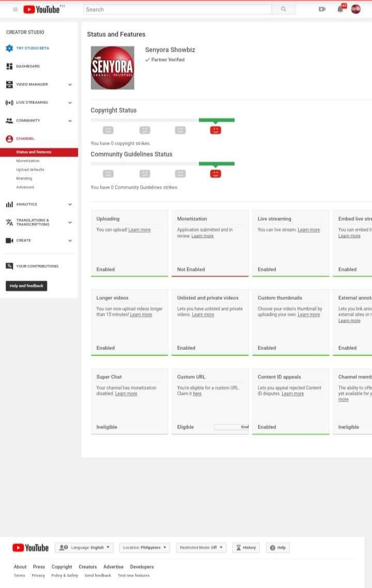Click inside the Search input field
Viewport: 372px width, 588px height.
click(177, 9)
